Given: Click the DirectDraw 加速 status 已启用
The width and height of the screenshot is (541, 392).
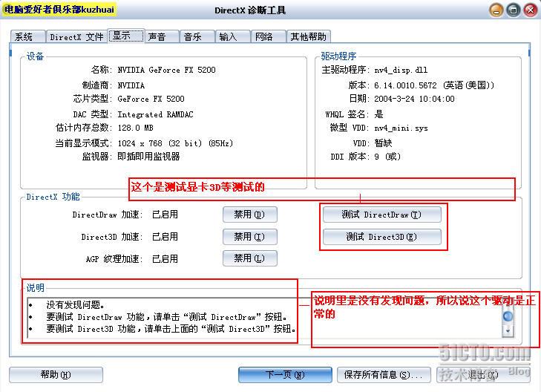Looking at the screenshot, I should tap(165, 215).
